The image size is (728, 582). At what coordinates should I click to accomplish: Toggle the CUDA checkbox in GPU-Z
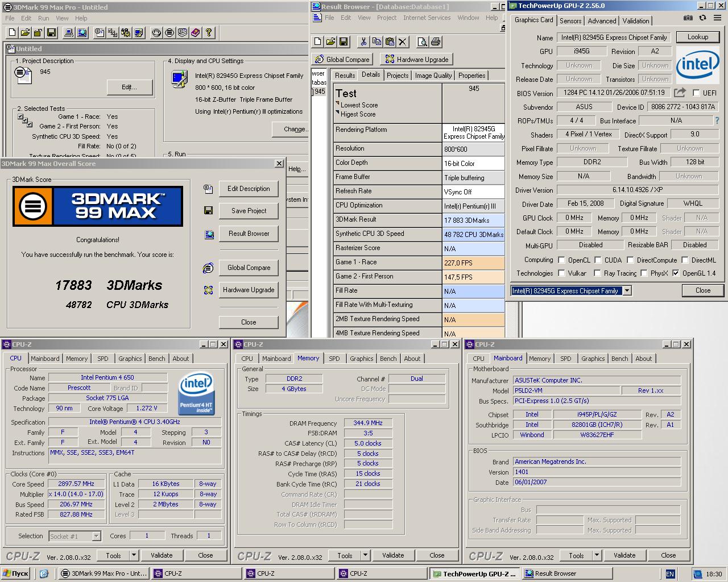pyautogui.click(x=598, y=260)
